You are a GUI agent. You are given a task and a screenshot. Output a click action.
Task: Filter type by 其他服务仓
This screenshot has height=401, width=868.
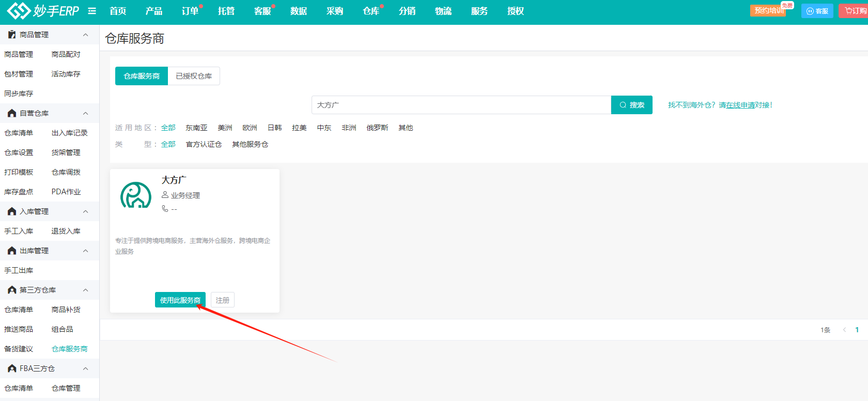point(250,144)
